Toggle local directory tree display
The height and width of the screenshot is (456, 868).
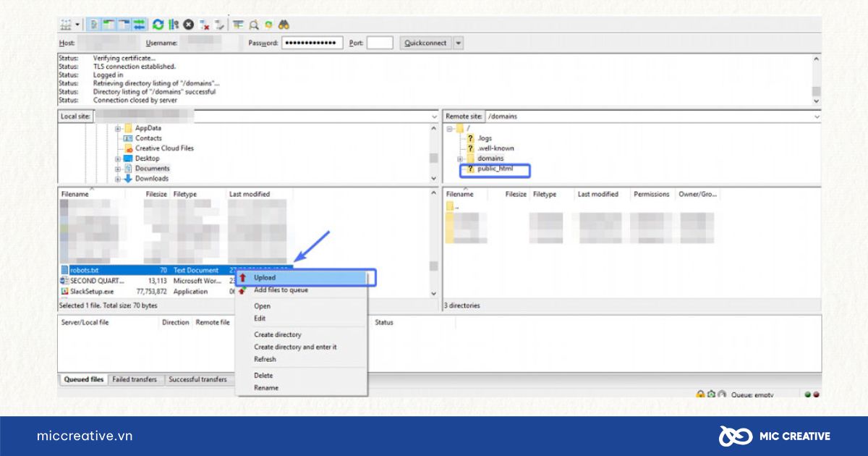pos(108,25)
